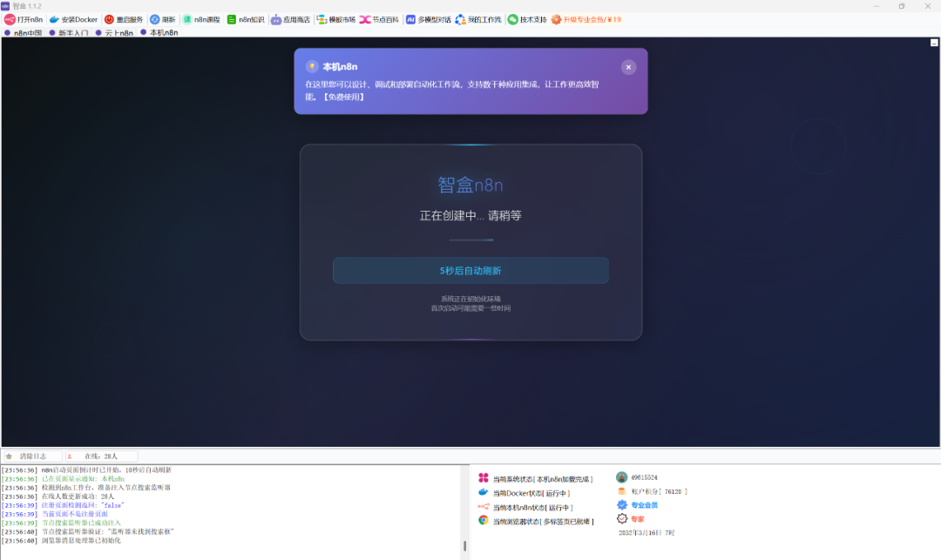
Task: Click the 首次启动可能需要一些时间 hint text
Action: (470, 308)
